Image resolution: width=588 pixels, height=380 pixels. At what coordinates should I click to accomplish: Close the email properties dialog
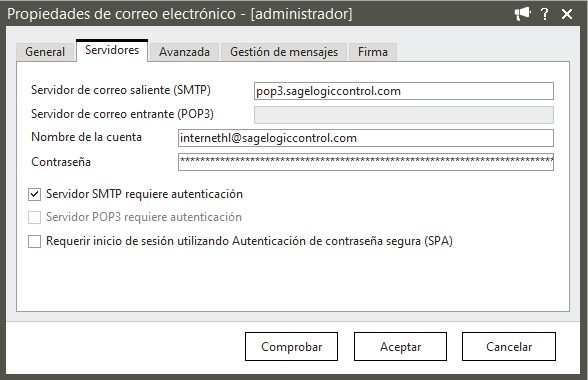[567, 14]
